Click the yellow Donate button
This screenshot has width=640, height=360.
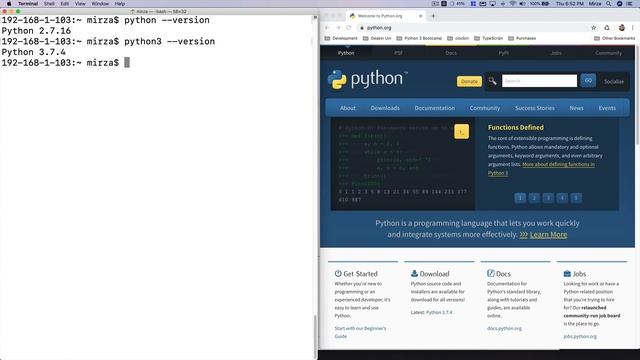click(x=469, y=81)
